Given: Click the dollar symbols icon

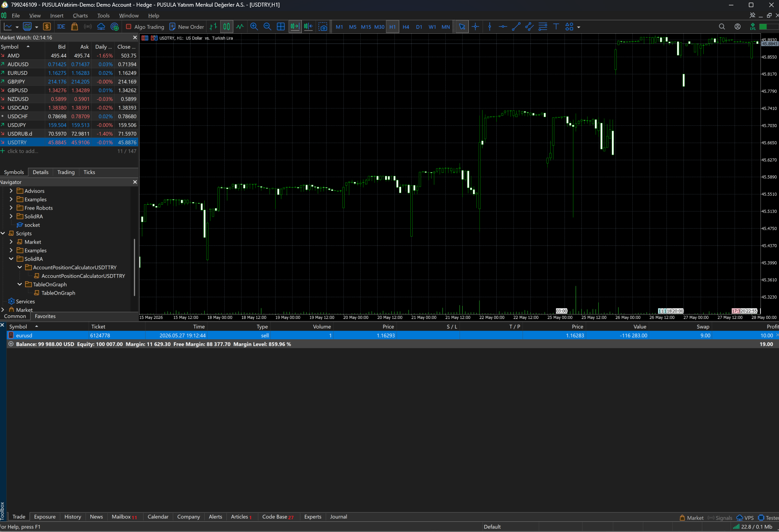Looking at the screenshot, I should click(47, 27).
